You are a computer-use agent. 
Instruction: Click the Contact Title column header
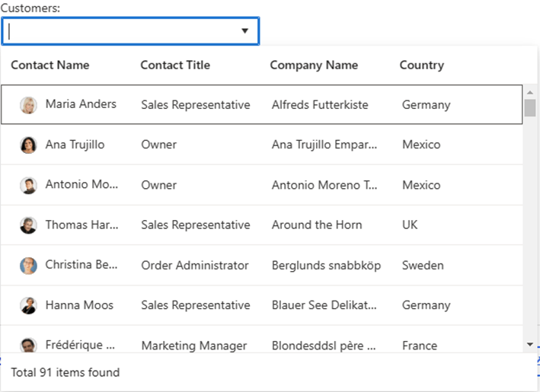[175, 65]
